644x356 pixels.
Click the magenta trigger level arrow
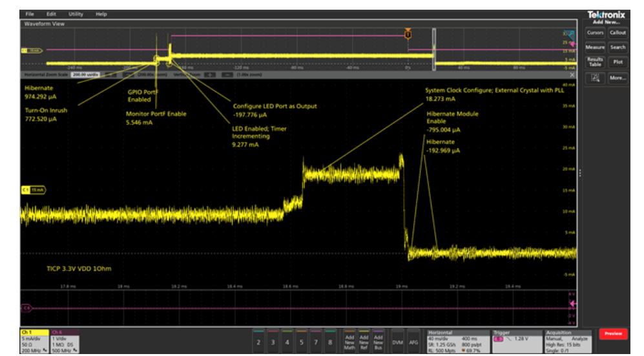coord(572,304)
